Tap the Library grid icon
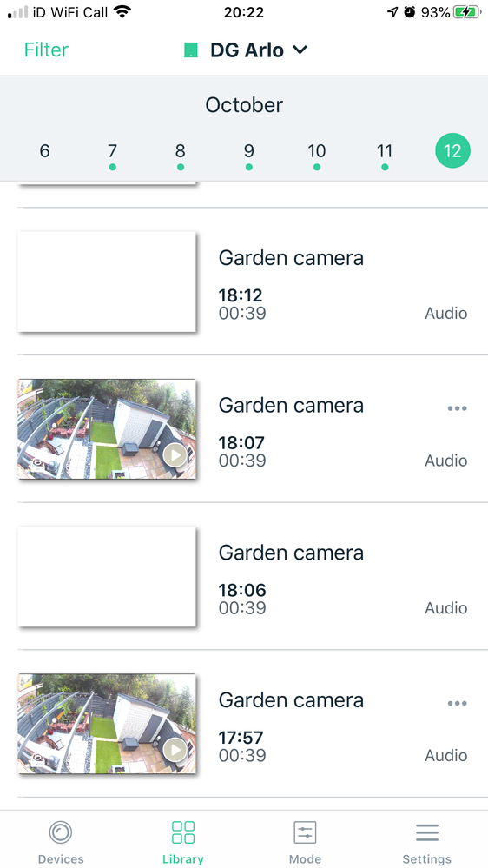 [x=183, y=832]
